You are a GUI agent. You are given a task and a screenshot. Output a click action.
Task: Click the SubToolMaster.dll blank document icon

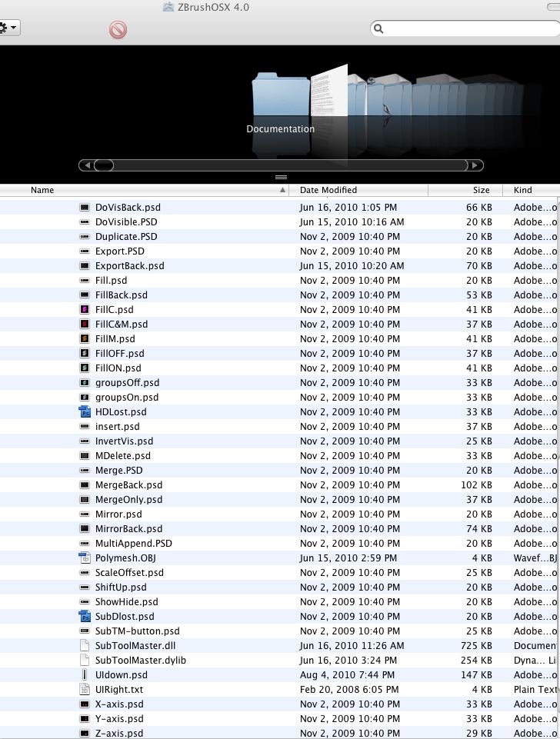click(x=85, y=646)
